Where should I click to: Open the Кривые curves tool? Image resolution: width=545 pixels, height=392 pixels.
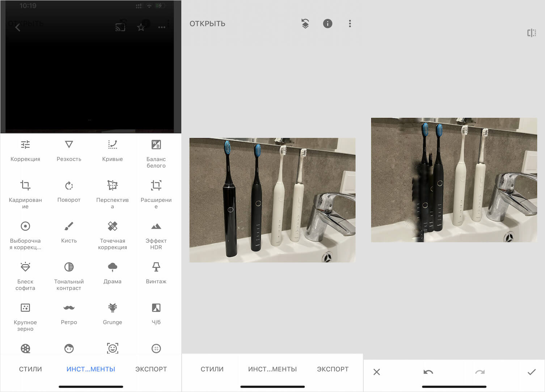[112, 150]
